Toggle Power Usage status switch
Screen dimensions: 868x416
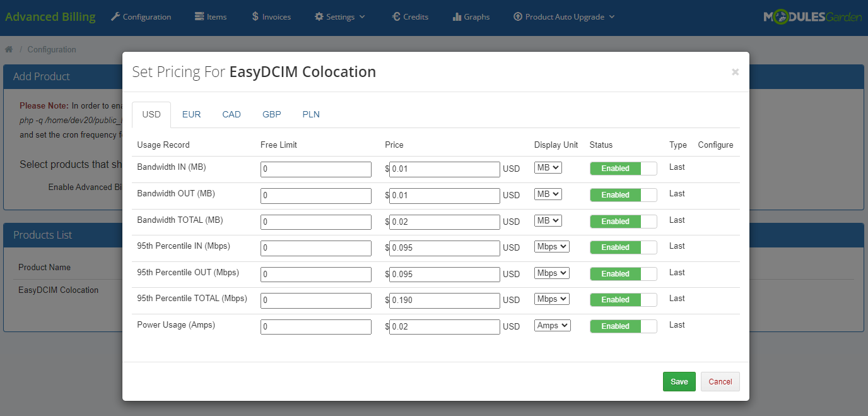(x=623, y=326)
